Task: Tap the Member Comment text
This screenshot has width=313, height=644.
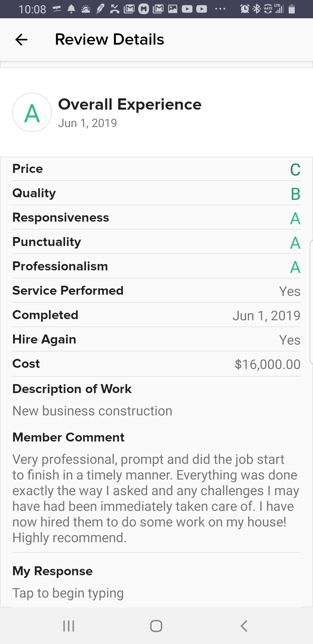Action: (156, 498)
